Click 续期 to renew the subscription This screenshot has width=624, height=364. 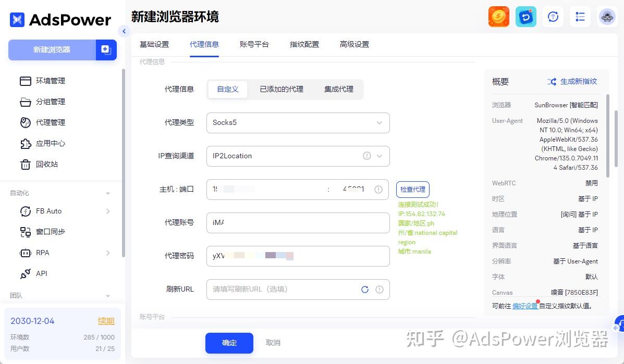pyautogui.click(x=106, y=321)
